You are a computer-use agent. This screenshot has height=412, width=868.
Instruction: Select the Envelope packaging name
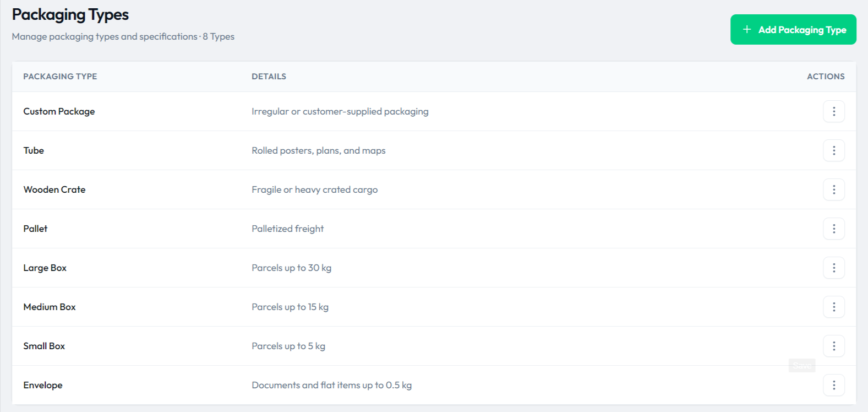point(43,385)
